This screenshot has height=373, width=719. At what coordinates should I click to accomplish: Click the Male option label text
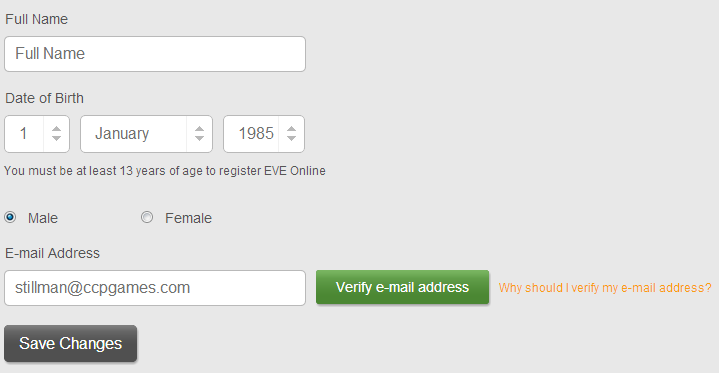coord(43,218)
